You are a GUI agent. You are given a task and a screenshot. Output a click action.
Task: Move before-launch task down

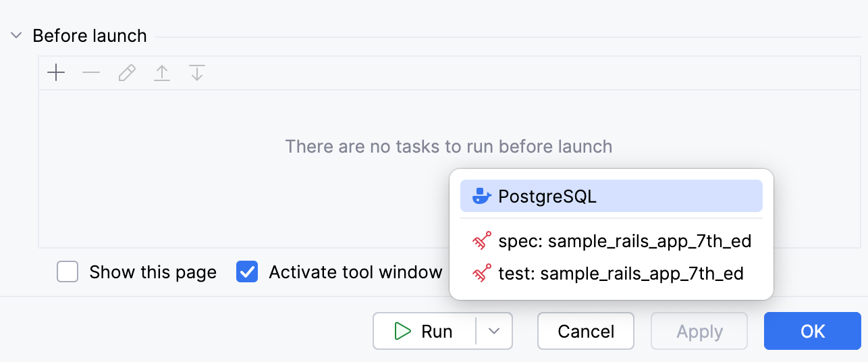197,73
